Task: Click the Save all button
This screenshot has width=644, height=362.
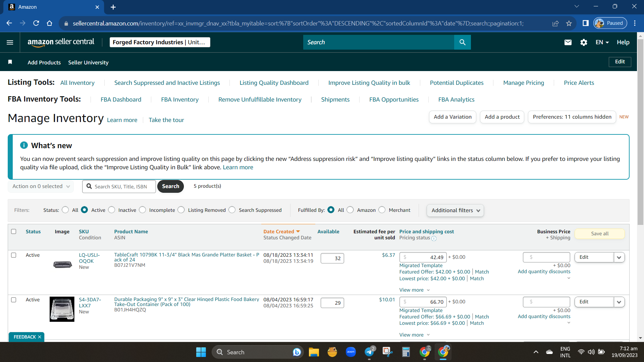Action: [x=600, y=234]
